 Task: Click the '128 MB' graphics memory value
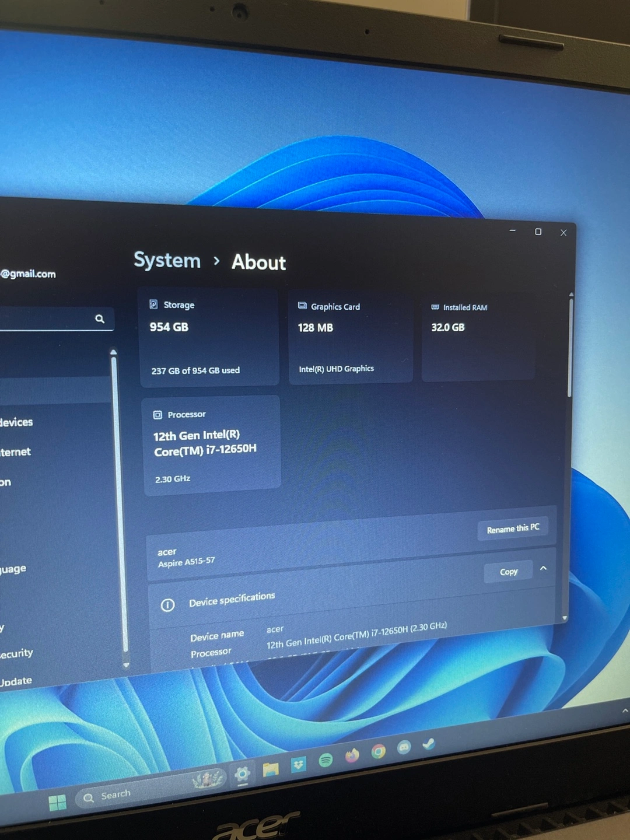316,328
